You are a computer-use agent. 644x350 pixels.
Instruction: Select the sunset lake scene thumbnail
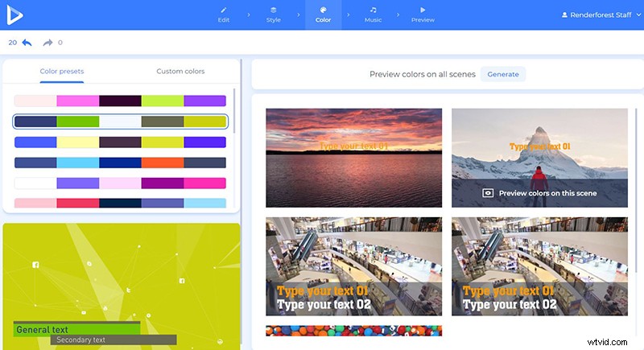tap(353, 158)
